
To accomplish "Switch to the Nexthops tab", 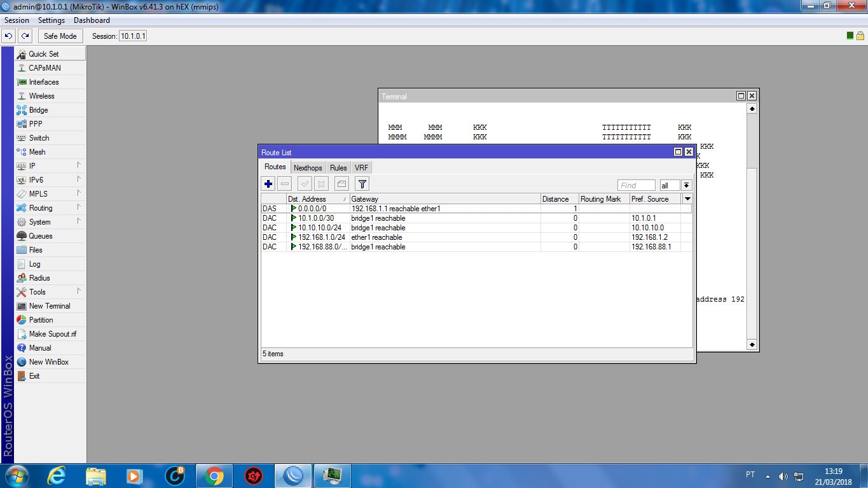I will (x=308, y=168).
